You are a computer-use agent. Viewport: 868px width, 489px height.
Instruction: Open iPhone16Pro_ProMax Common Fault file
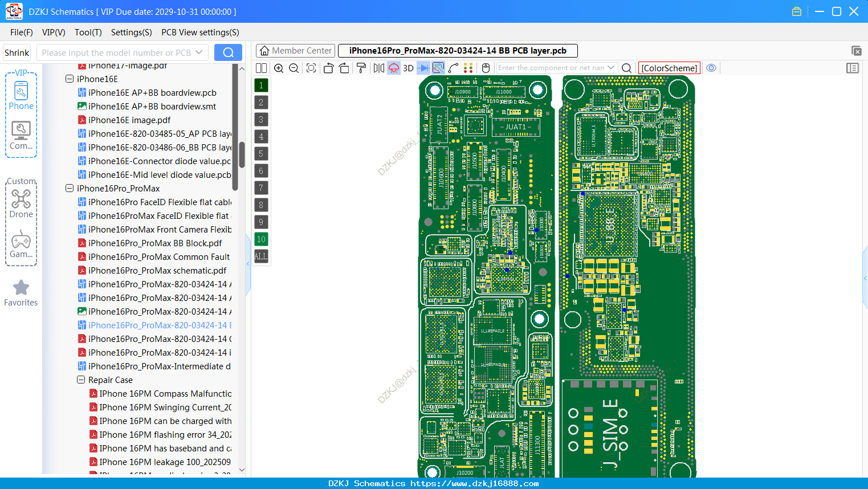point(154,257)
